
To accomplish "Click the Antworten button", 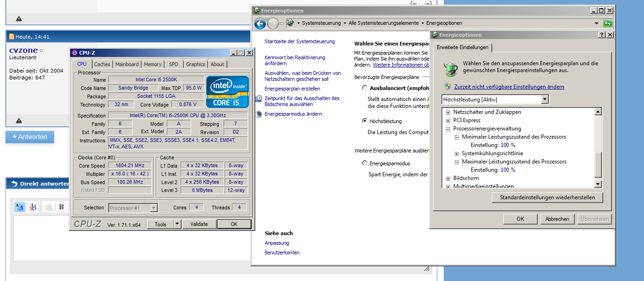I will coord(30,137).
